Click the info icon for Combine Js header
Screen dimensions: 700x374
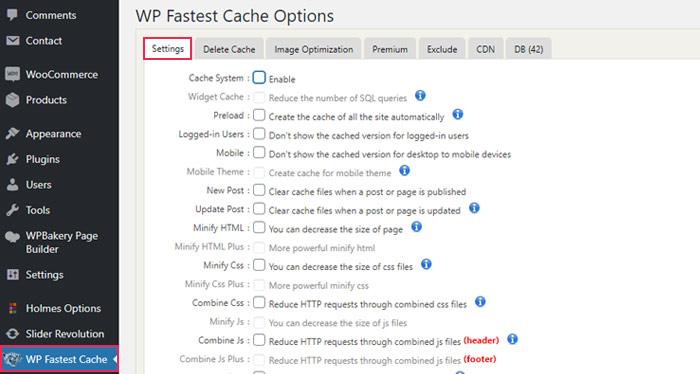(512, 339)
